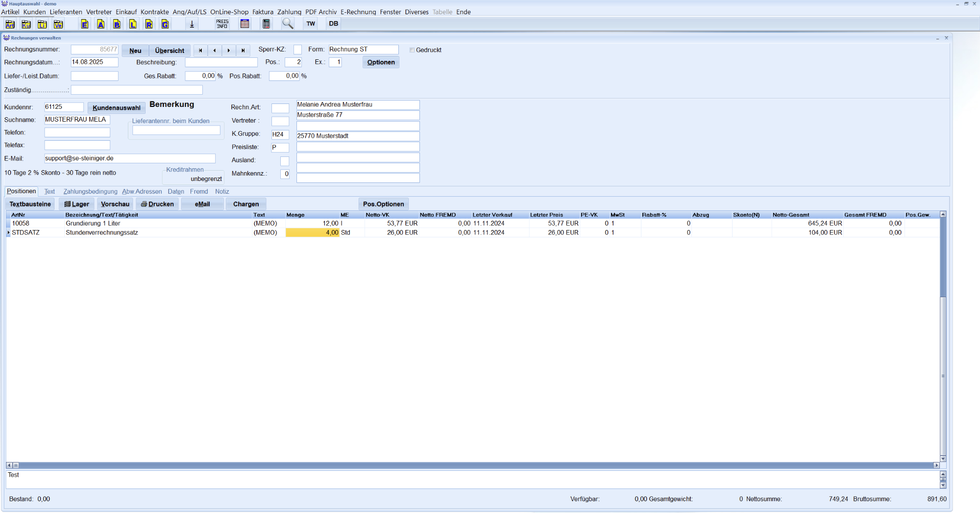Viewport: 980px width, 513px height.
Task: Click the Drucken button
Action: click(157, 204)
